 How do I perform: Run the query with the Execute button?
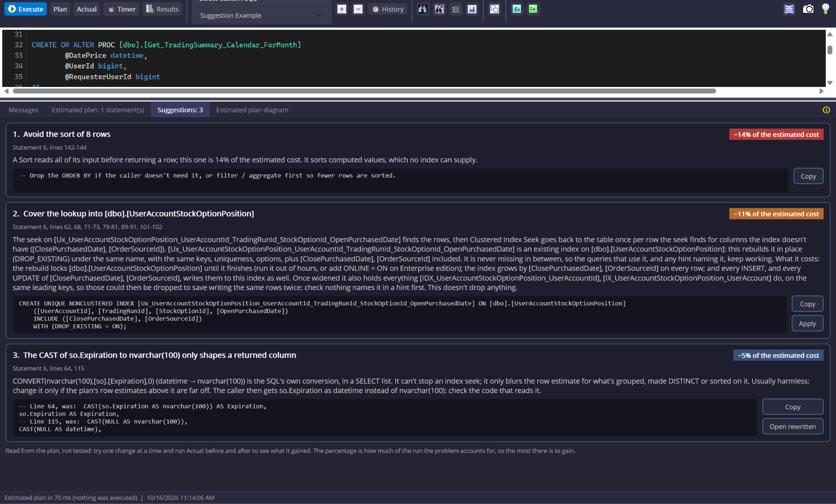pos(26,9)
